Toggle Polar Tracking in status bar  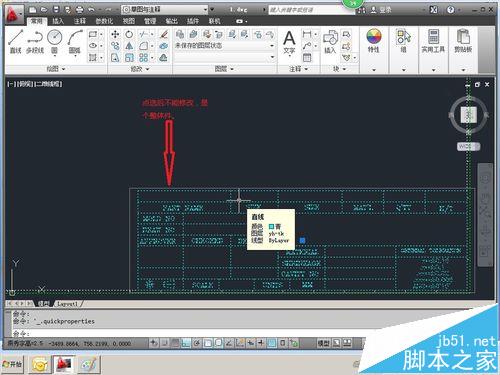click(197, 343)
